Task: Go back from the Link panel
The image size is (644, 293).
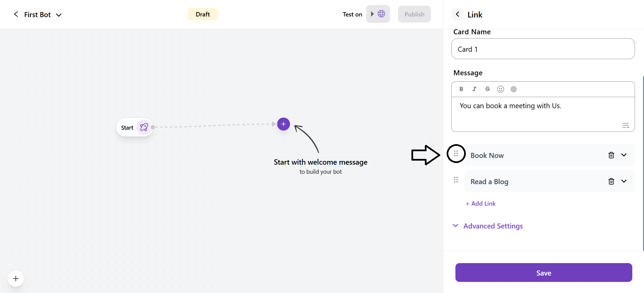Action: point(457,14)
